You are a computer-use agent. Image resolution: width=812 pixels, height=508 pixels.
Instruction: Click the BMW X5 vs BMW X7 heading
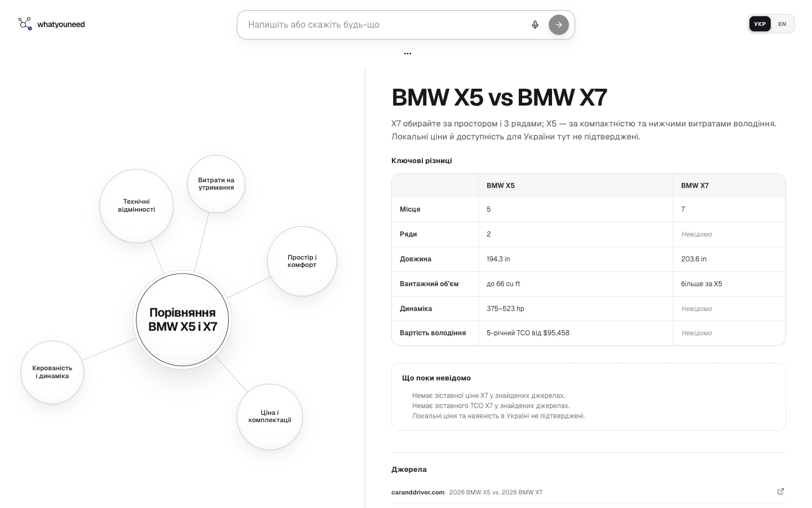[x=499, y=97]
